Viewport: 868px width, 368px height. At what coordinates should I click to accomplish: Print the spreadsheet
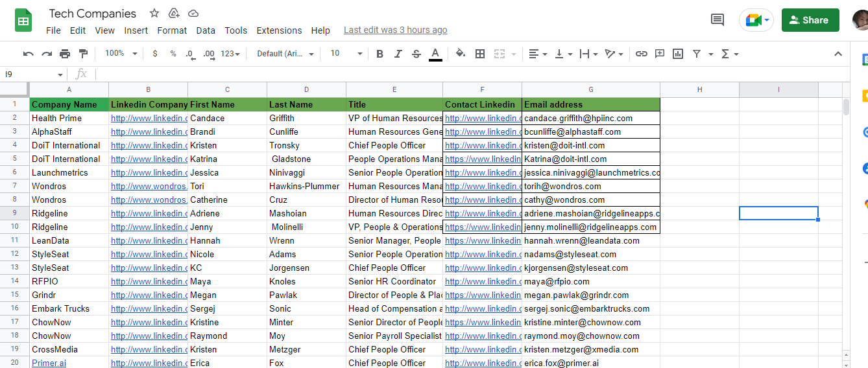pyautogui.click(x=65, y=54)
